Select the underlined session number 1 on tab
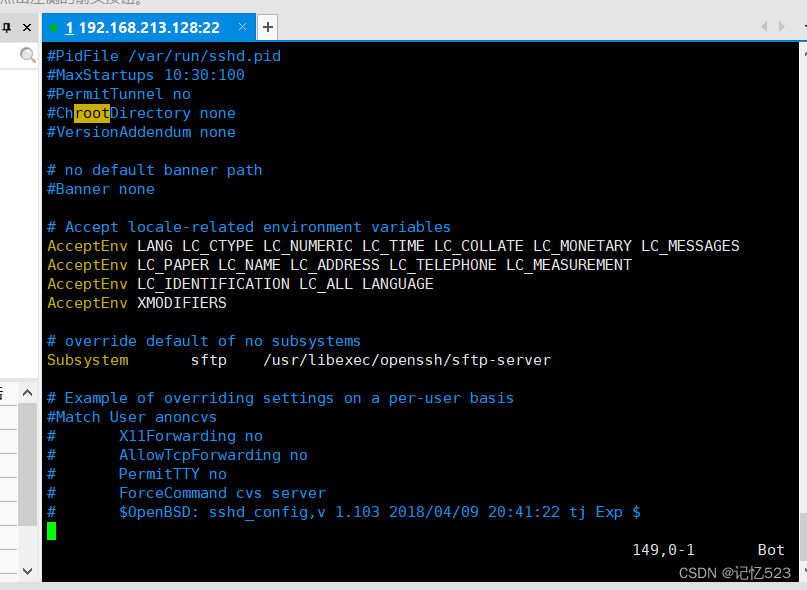The height and width of the screenshot is (590, 807). 69,26
